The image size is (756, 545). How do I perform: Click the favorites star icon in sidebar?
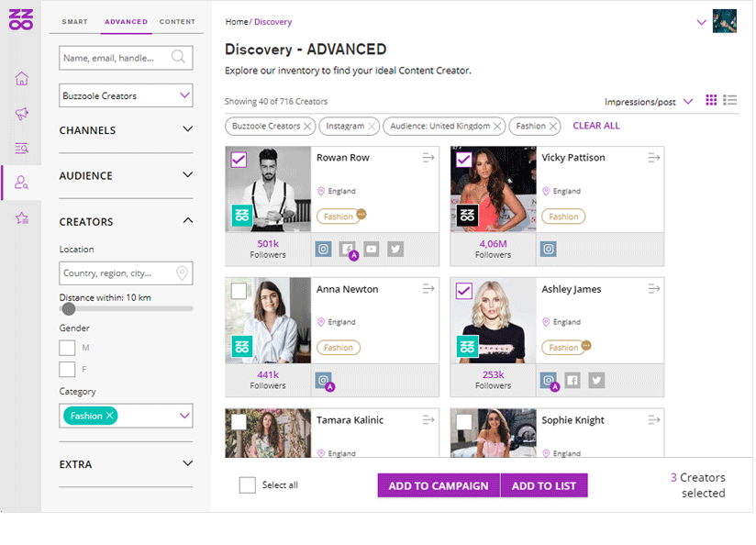(21, 218)
